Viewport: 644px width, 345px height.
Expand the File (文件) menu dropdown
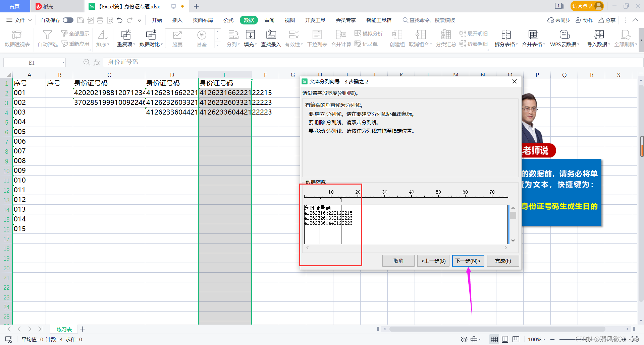coord(19,20)
